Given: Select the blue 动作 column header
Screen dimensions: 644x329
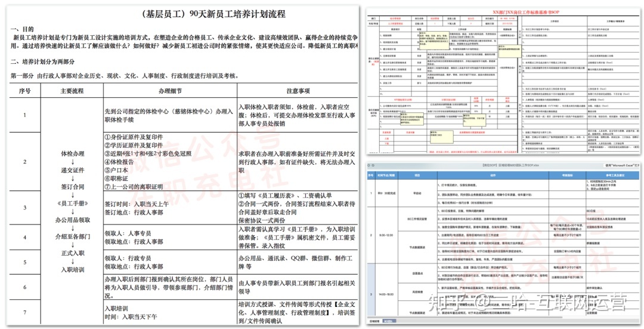Looking at the screenshot, I should (494, 176).
